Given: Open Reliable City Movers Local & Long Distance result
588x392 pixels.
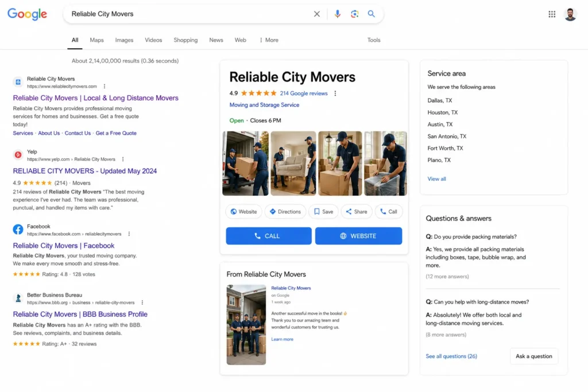Looking at the screenshot, I should 96,98.
